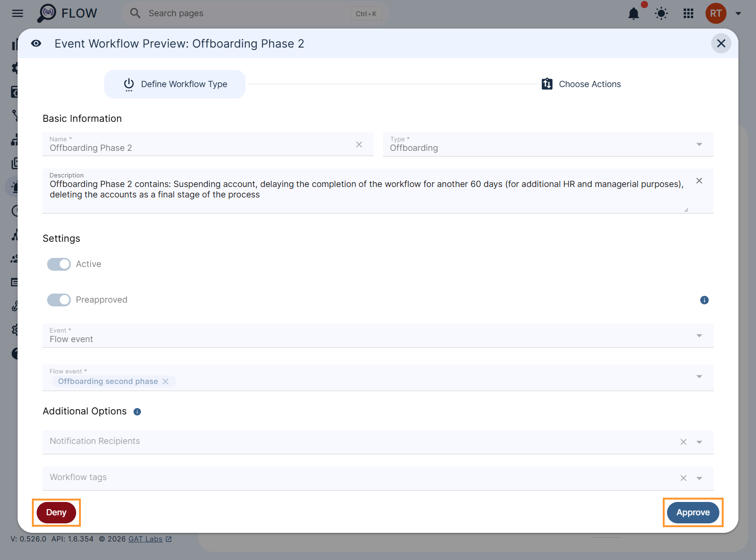This screenshot has width=756, height=560.
Task: Toggle the light/dark theme sun icon
Action: (x=661, y=13)
